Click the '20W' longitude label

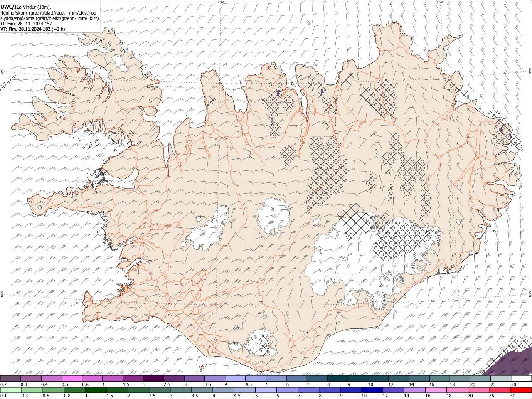[x=221, y=2]
